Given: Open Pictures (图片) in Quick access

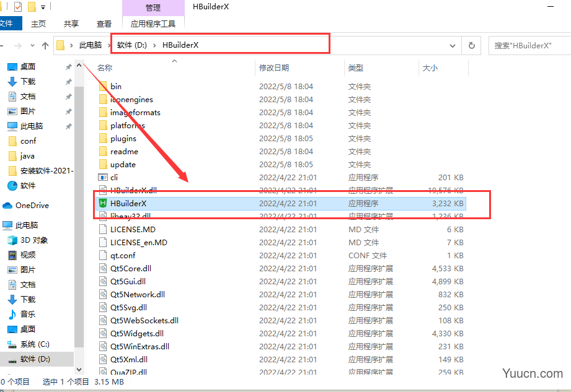Looking at the screenshot, I should [x=28, y=111].
